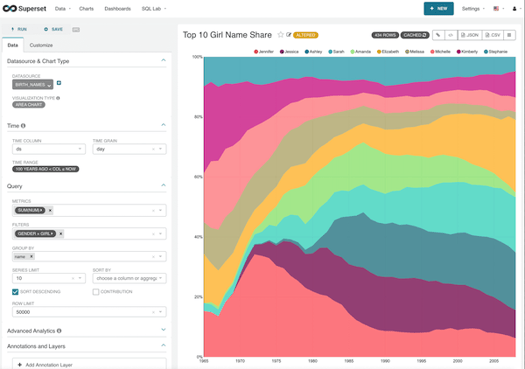This screenshot has width=525, height=369.
Task: Open the user profile icon menu
Action: click(x=516, y=9)
